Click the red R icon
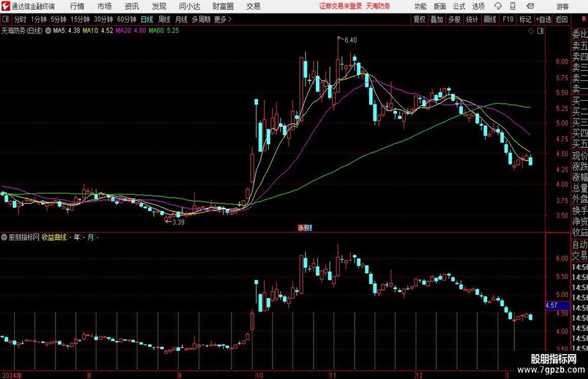The width and height of the screenshot is (588, 379). (x=584, y=19)
